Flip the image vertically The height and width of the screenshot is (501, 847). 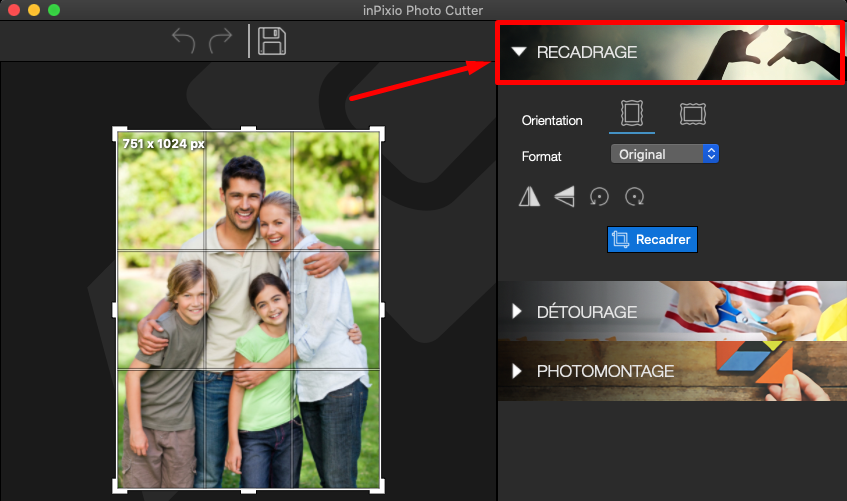(x=564, y=196)
